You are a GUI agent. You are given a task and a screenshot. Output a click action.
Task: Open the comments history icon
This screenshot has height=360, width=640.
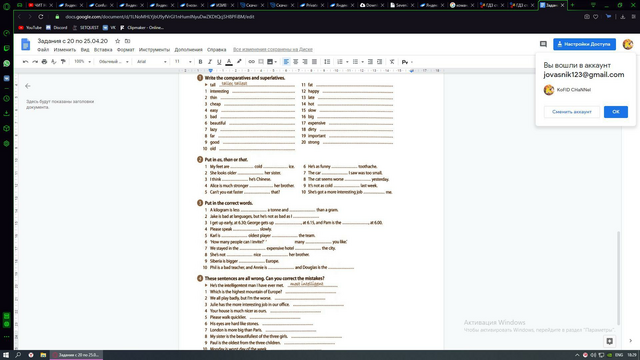click(x=543, y=44)
